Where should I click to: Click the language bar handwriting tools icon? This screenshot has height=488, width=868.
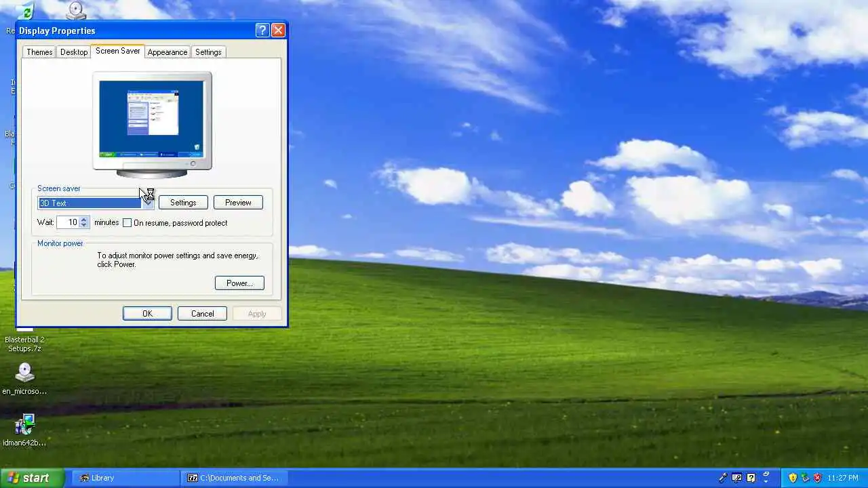coord(736,478)
